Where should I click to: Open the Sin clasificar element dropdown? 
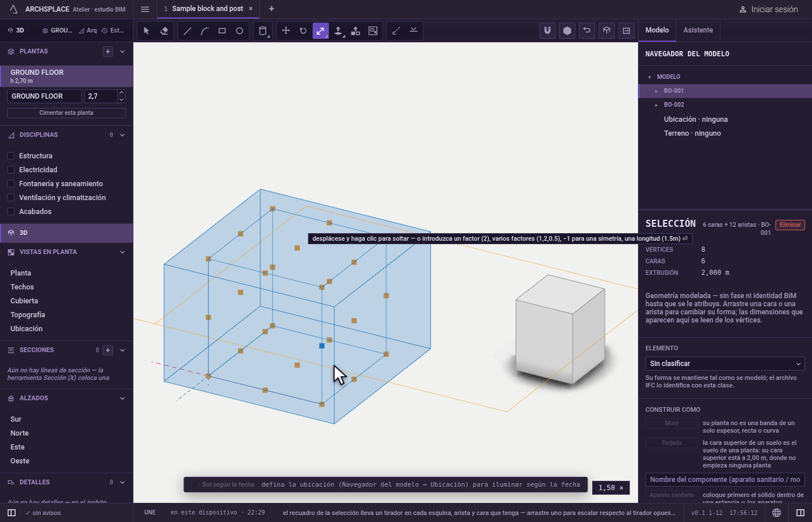[x=725, y=364]
